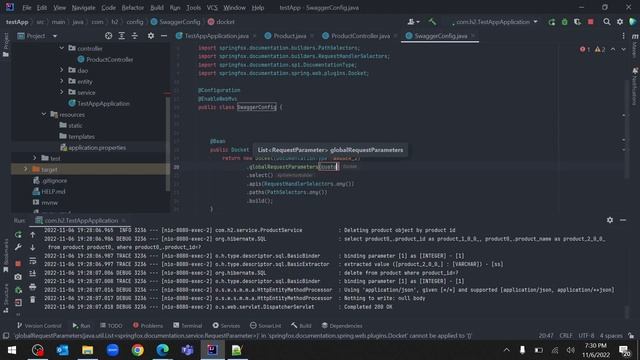Collapse the controller folder
This screenshot has width=640, height=360.
point(62,48)
